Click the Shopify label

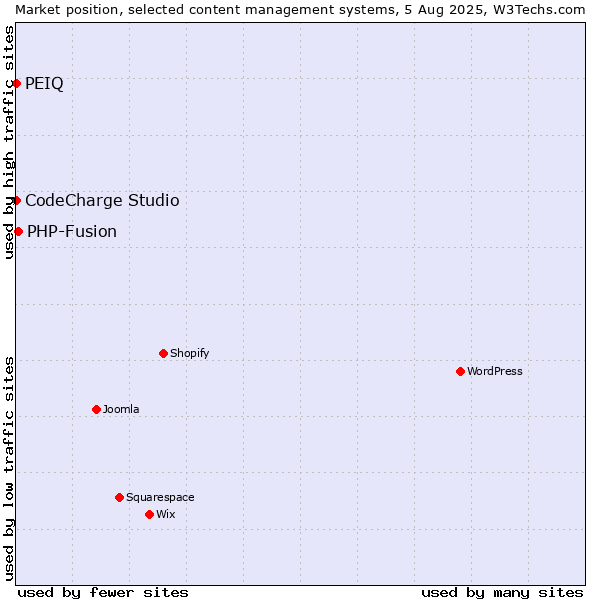[x=189, y=353]
